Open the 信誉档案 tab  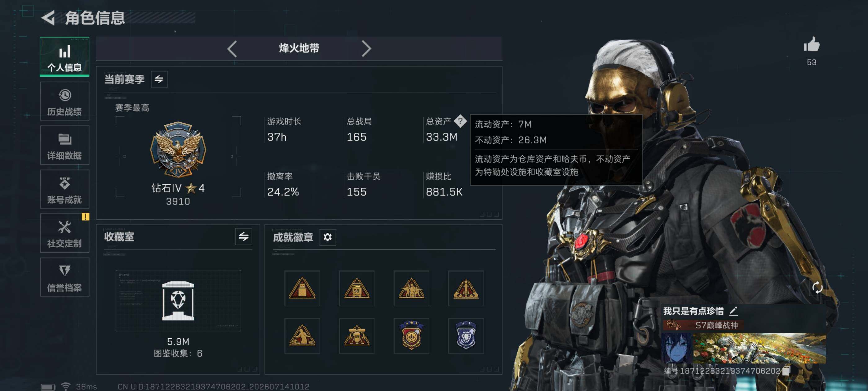(x=65, y=277)
